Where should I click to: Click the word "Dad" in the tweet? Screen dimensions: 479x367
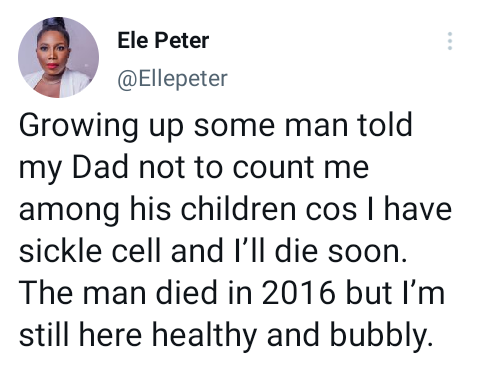point(100,167)
